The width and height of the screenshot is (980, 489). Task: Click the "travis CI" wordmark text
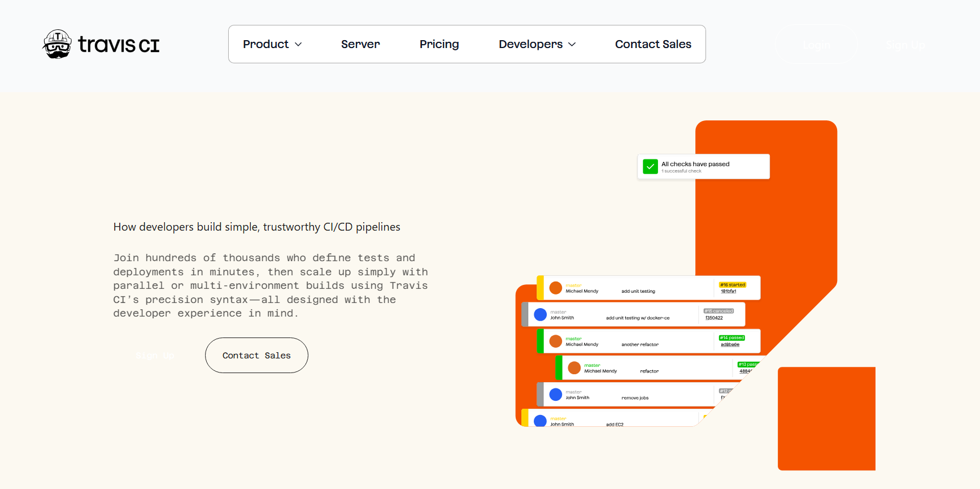click(119, 45)
